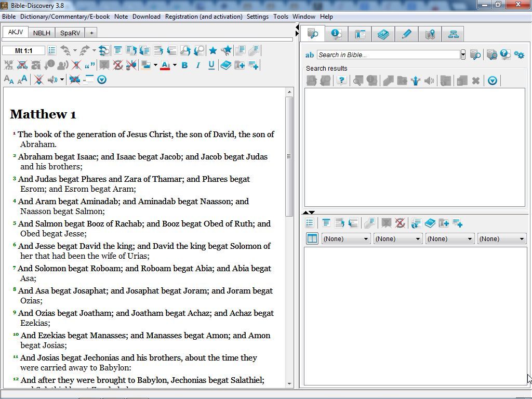Click the star with wrench bookmark manager icon
The image size is (532, 399).
coord(227,50)
